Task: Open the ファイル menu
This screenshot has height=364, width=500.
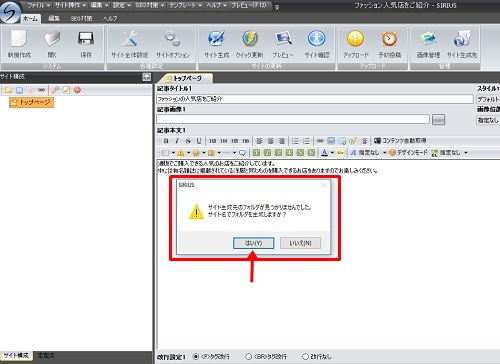Action: [39, 5]
